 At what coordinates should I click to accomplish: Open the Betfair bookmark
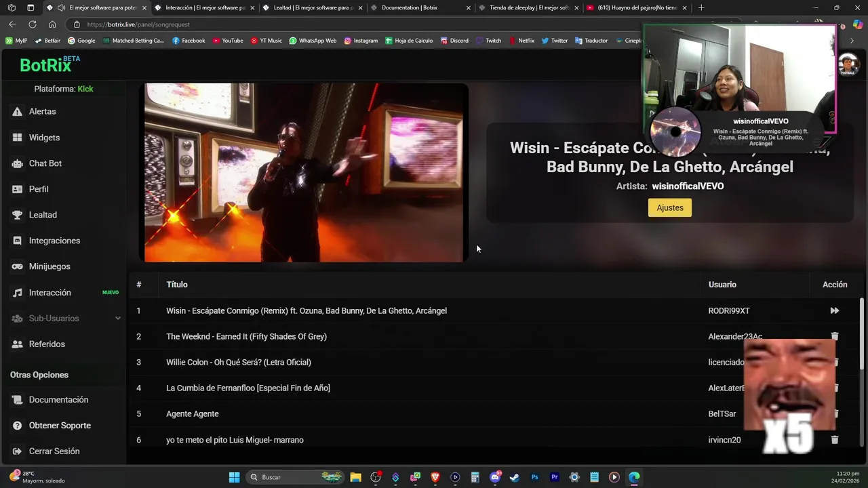pyautogui.click(x=47, y=41)
